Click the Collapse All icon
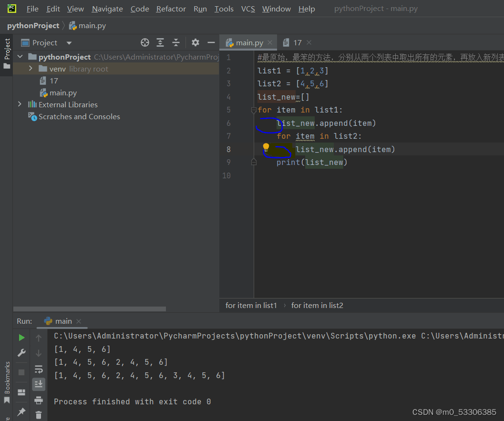The height and width of the screenshot is (421, 504). [176, 42]
